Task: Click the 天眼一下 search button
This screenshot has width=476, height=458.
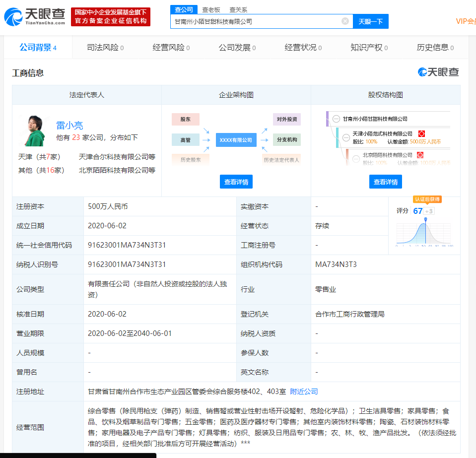Action: pos(371,21)
